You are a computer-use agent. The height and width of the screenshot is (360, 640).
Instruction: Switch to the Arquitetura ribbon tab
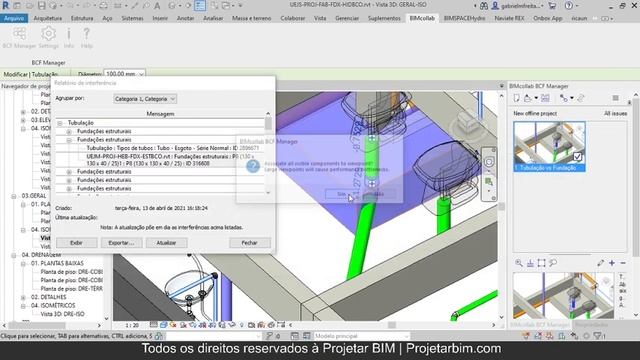coord(48,18)
